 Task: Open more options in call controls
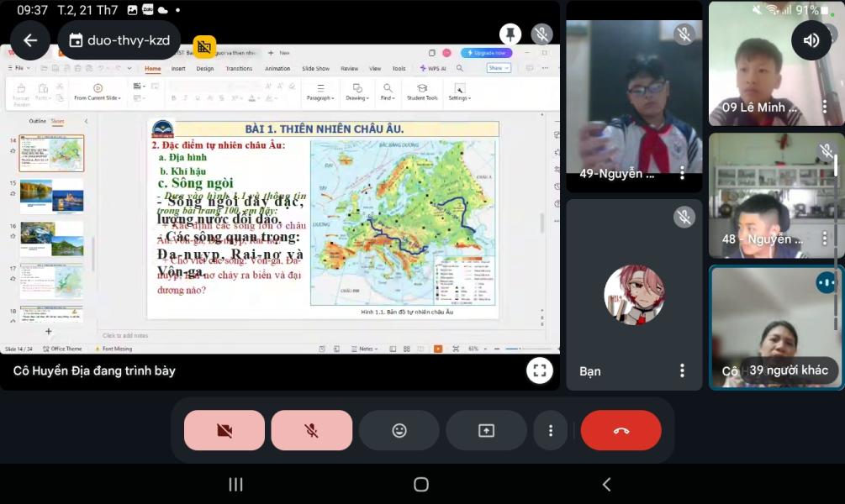[551, 430]
